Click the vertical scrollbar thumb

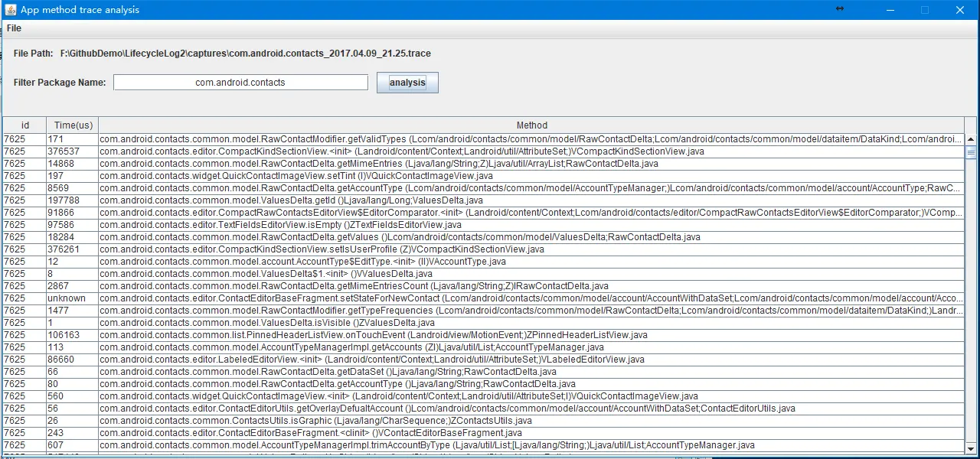click(x=971, y=152)
